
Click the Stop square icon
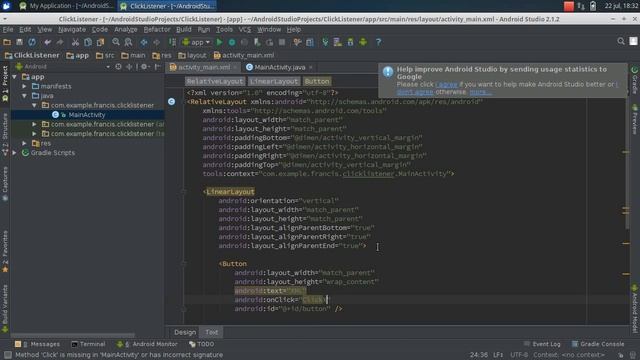[282, 42]
